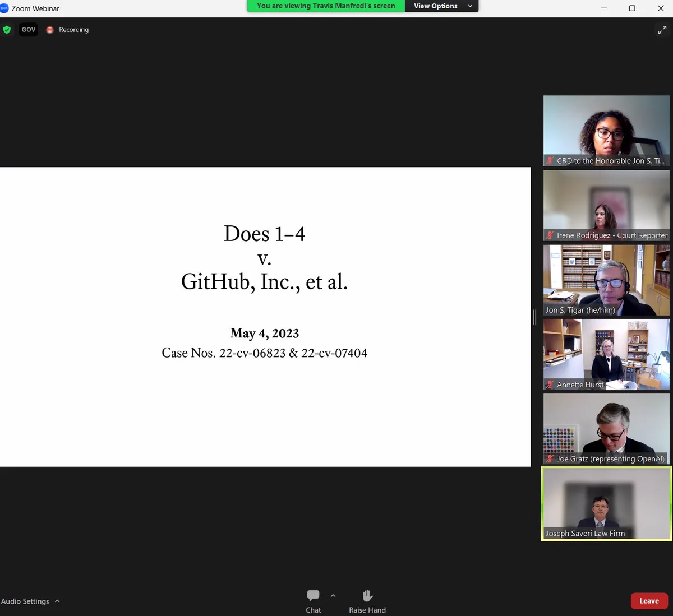
Task: Enter full screen with the expand arrows icon
Action: [662, 30]
